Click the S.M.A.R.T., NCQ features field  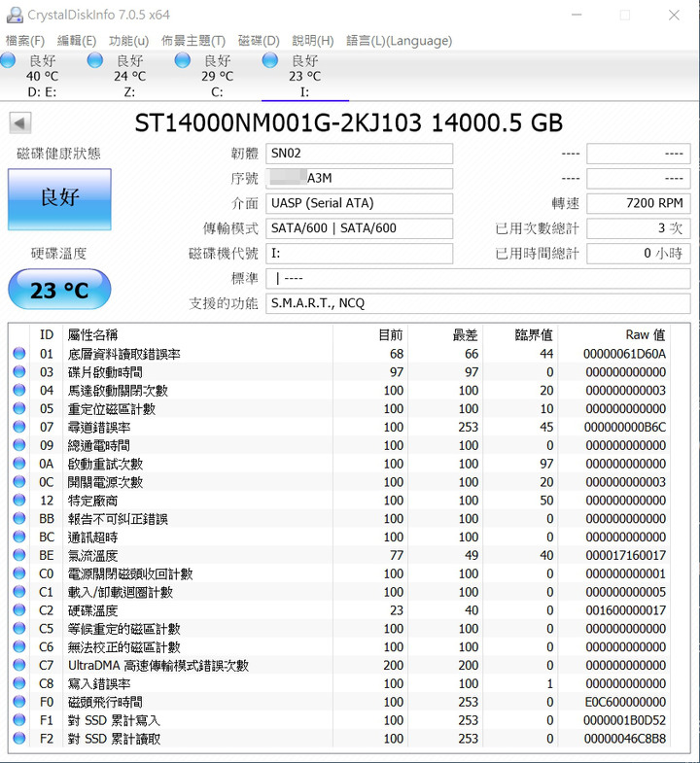(x=478, y=303)
